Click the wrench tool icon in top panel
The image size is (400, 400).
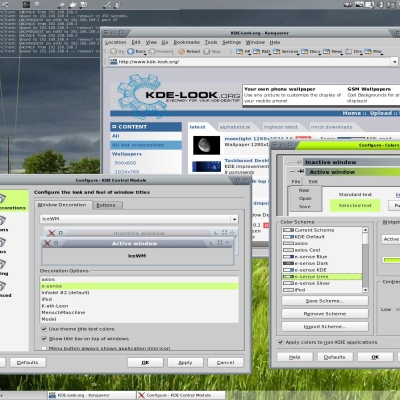point(107,5)
